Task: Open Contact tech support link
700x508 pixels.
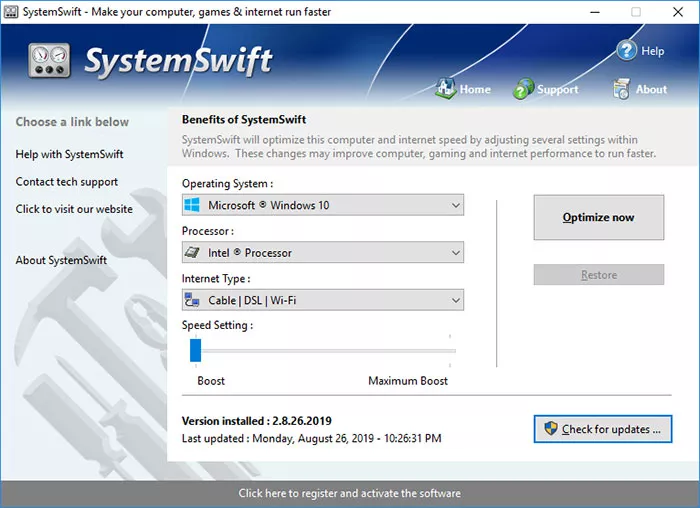Action: 67,182
